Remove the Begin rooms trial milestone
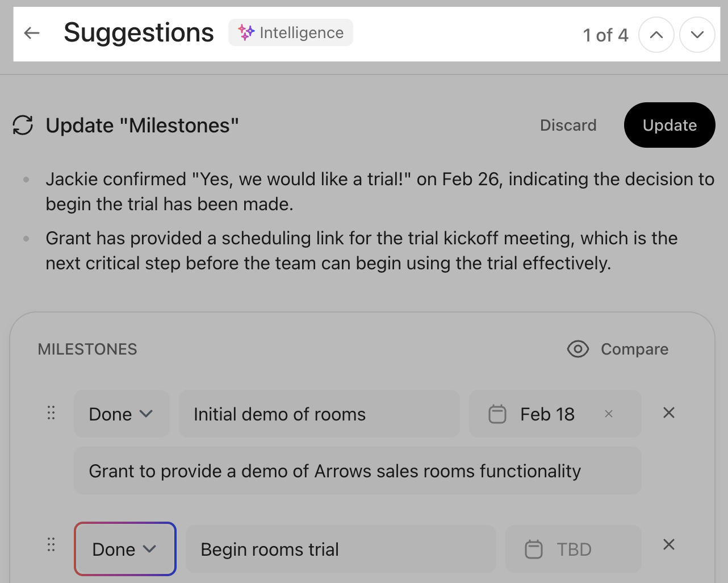 coord(669,545)
